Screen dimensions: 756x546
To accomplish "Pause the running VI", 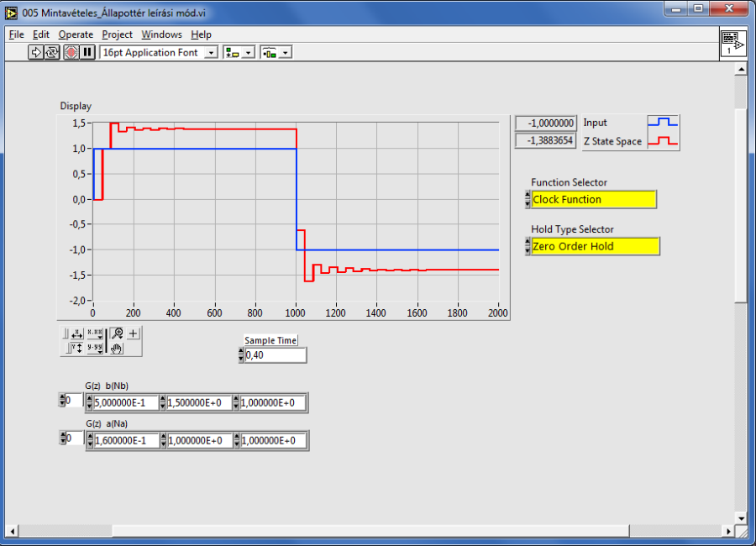I will pos(87,52).
